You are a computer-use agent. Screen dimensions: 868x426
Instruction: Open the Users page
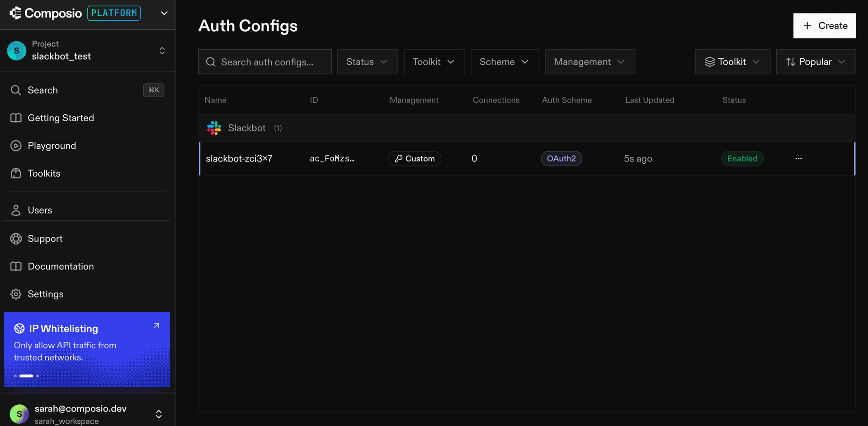(x=87, y=210)
